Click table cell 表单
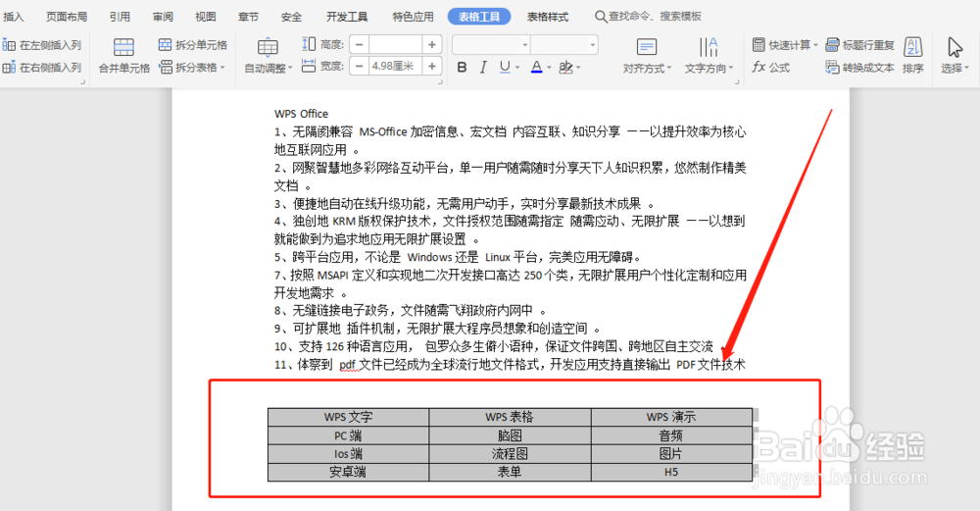The image size is (980, 511). point(510,472)
